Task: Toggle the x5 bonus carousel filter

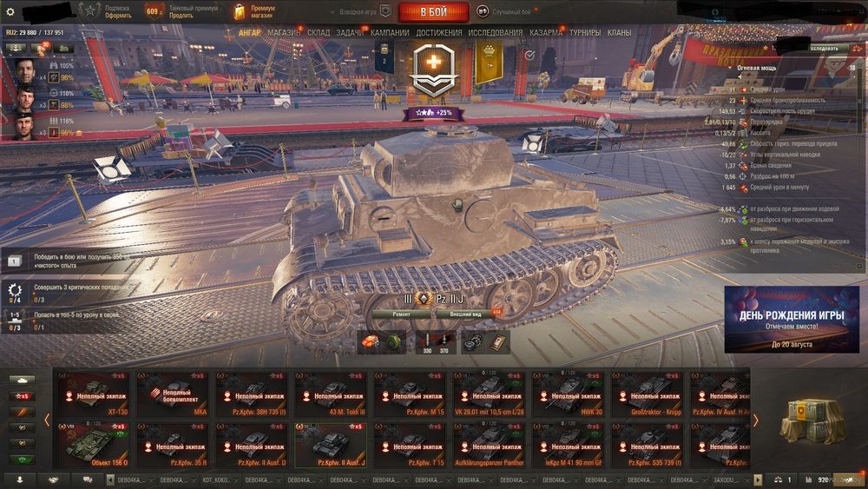Action: coord(23,396)
